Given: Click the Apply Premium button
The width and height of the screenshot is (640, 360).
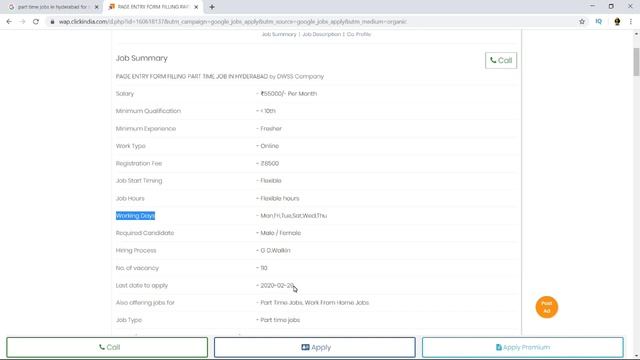Looking at the screenshot, I should click(x=523, y=347).
